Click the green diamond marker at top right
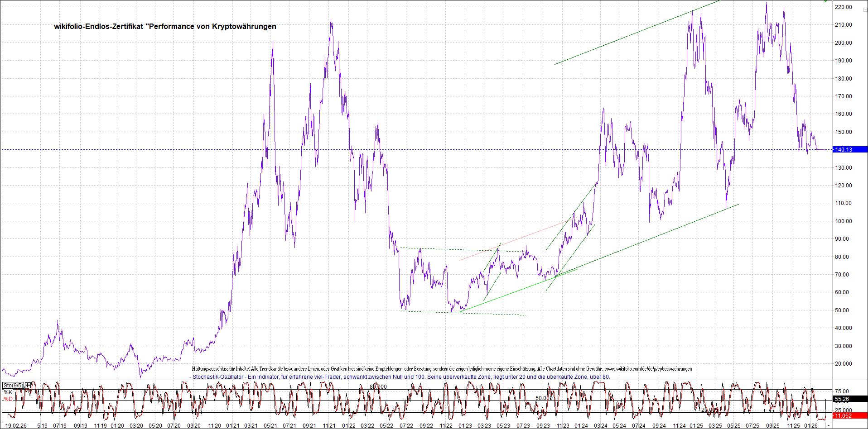Image resolution: width=868 pixels, height=429 pixels. pos(825,1)
